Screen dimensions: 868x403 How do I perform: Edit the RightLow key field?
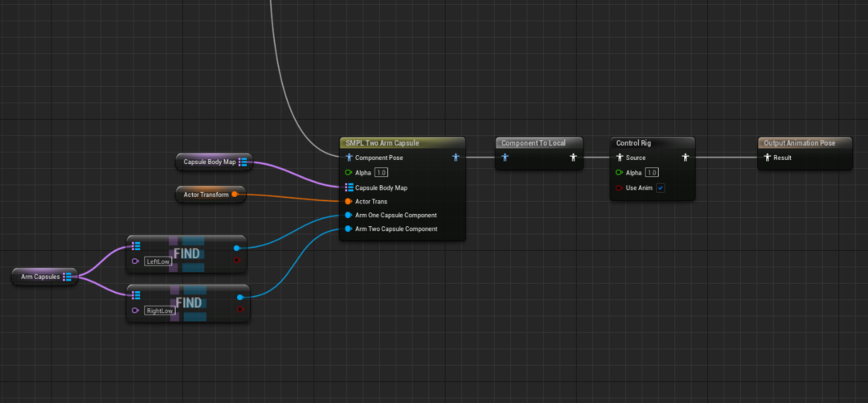coord(159,310)
